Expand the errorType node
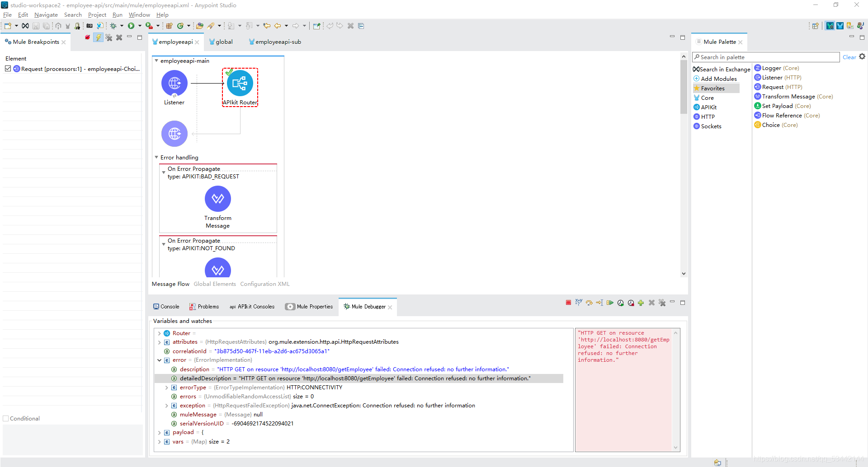 click(x=166, y=388)
